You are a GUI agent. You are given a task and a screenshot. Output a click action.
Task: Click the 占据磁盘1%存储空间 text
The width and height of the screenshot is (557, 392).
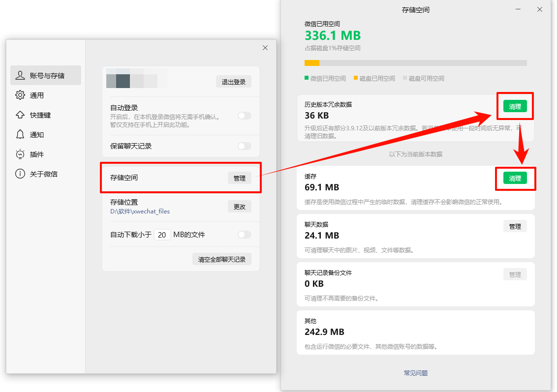tap(333, 48)
